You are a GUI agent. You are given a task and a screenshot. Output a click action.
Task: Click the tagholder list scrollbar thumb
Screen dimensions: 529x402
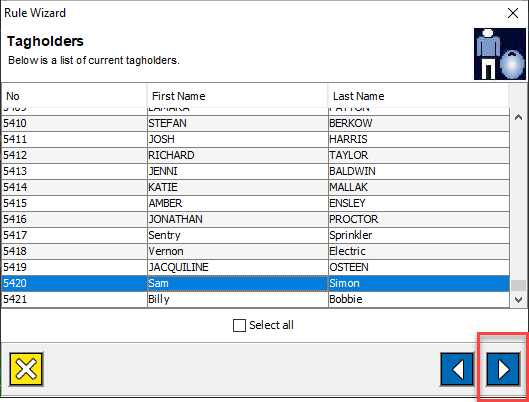coord(519,285)
